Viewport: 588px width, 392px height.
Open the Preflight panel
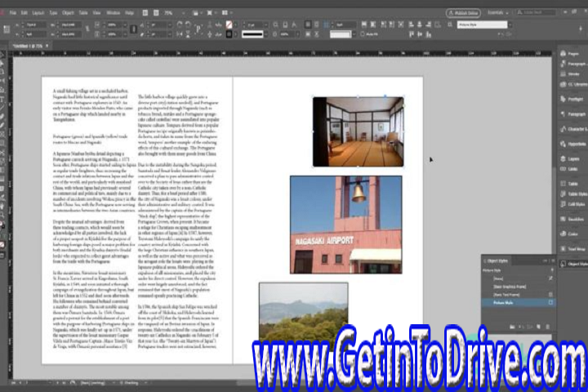(572, 99)
